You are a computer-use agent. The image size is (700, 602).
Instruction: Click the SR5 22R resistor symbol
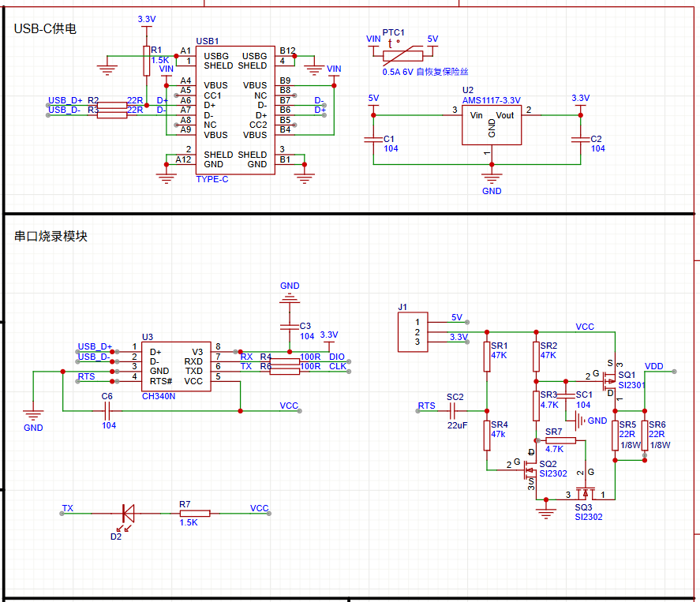click(616, 435)
